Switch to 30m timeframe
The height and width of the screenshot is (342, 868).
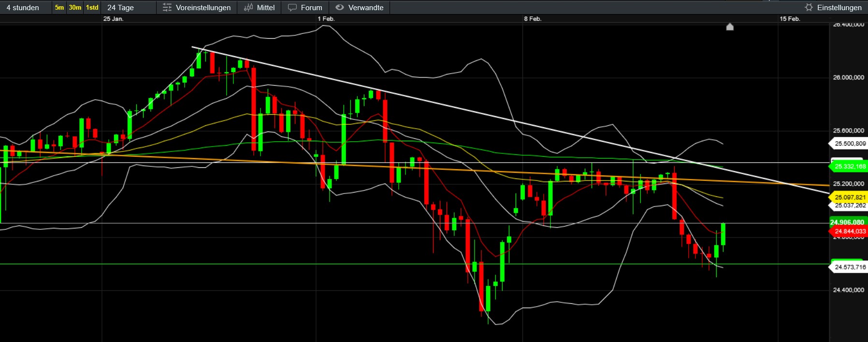(x=75, y=7)
